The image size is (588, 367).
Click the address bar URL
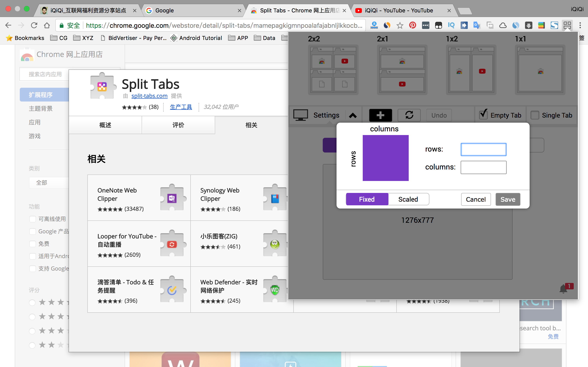click(x=224, y=25)
